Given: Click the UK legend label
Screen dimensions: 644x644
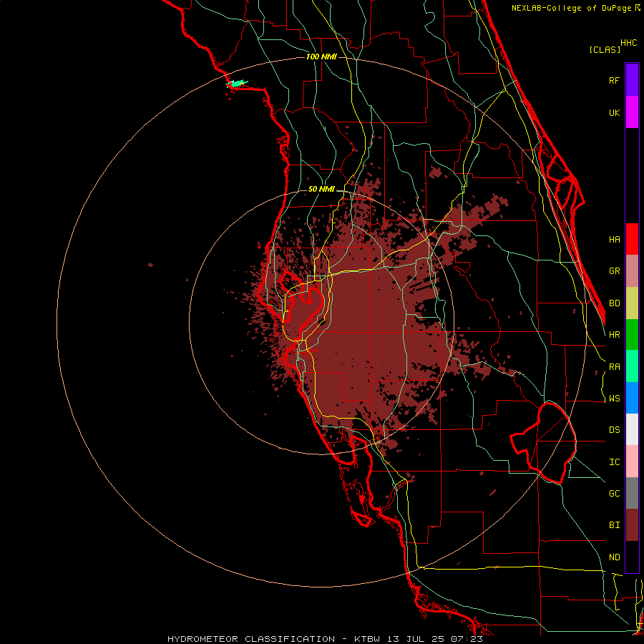Looking at the screenshot, I should 614,112.
